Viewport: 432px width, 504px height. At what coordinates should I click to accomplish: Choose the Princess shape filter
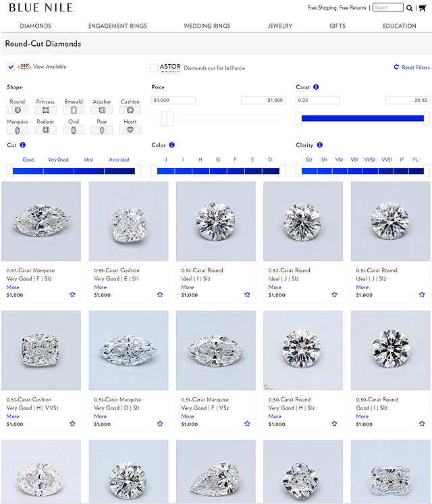[x=45, y=109]
